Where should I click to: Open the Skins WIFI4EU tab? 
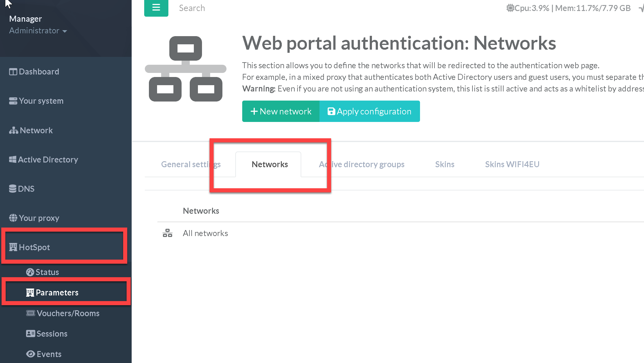(x=512, y=164)
